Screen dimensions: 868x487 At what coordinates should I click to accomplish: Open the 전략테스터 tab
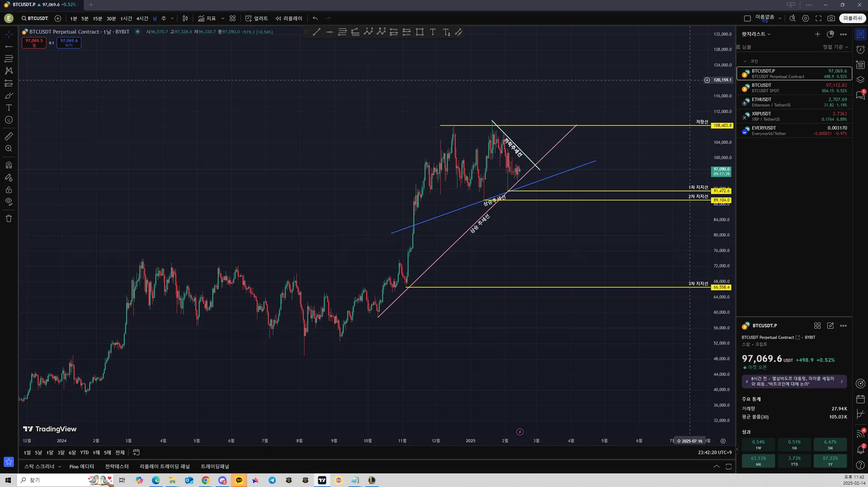coord(117,467)
